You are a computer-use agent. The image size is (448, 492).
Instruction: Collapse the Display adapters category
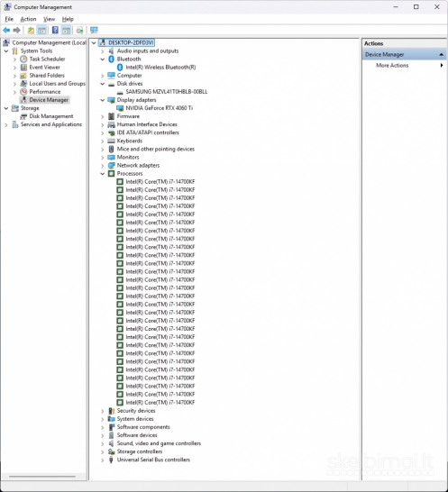coord(103,100)
